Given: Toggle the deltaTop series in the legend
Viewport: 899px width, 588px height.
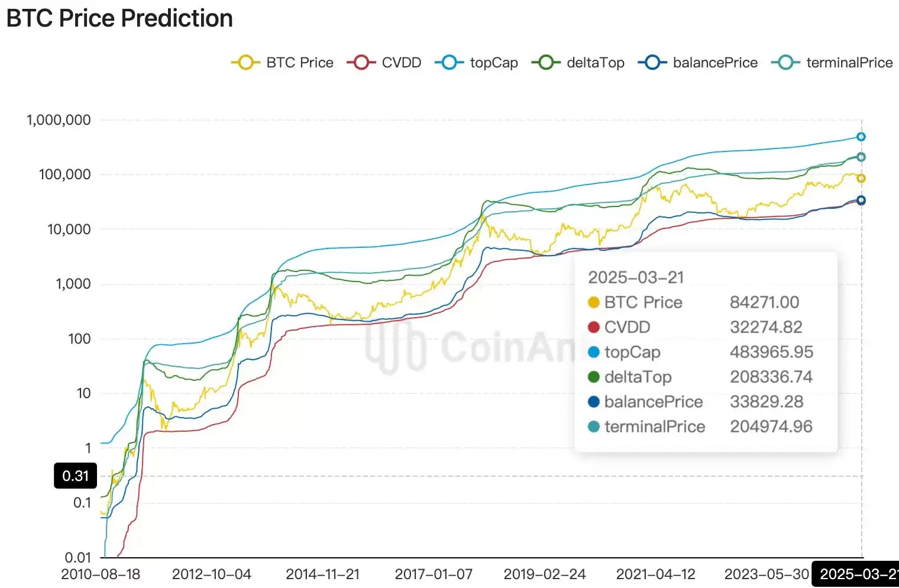Looking at the screenshot, I should [578, 63].
